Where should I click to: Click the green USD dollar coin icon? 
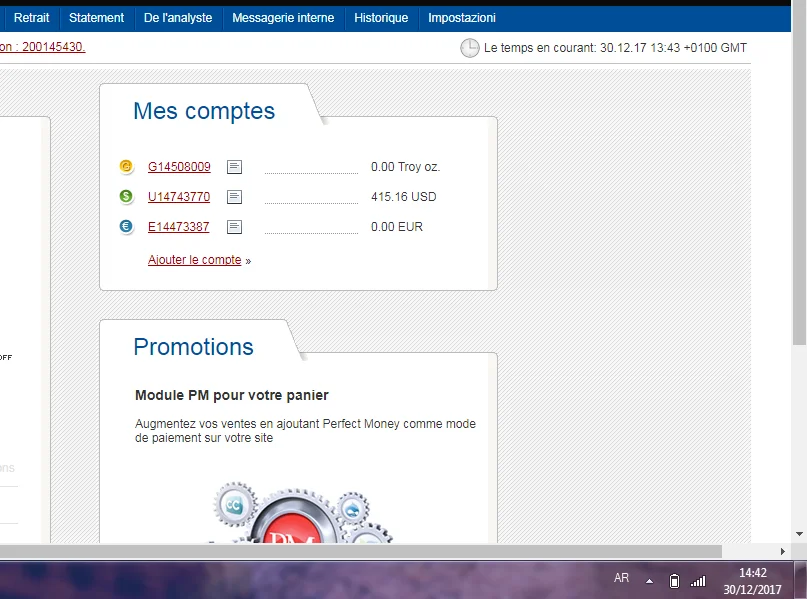pos(126,197)
